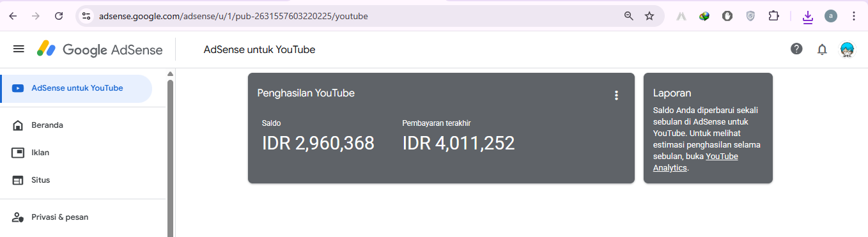Image resolution: width=868 pixels, height=237 pixels.
Task: Click the address bar URL
Action: click(x=233, y=16)
